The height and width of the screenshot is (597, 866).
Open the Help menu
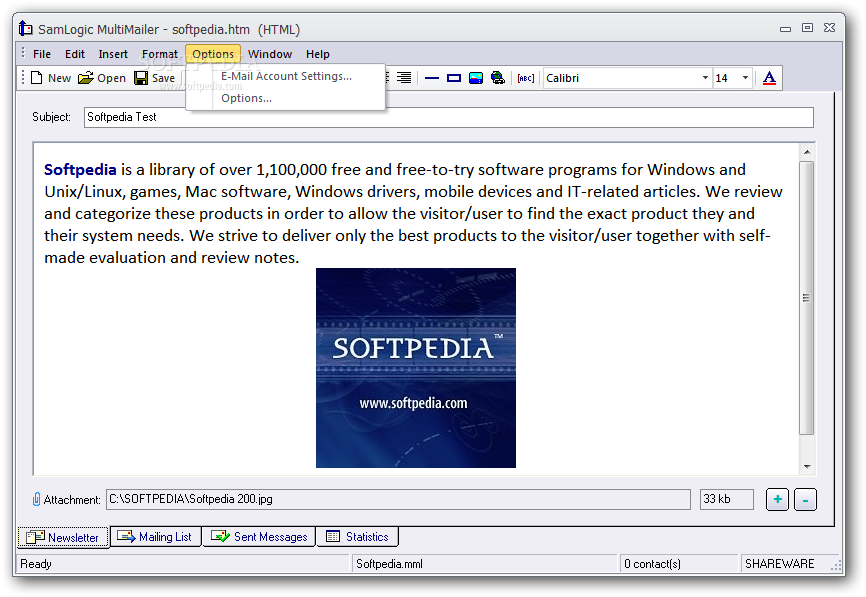(x=318, y=54)
